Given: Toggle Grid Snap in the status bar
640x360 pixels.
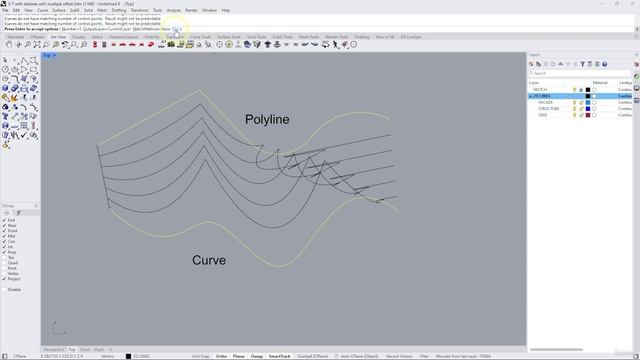Looking at the screenshot, I should (x=200, y=356).
